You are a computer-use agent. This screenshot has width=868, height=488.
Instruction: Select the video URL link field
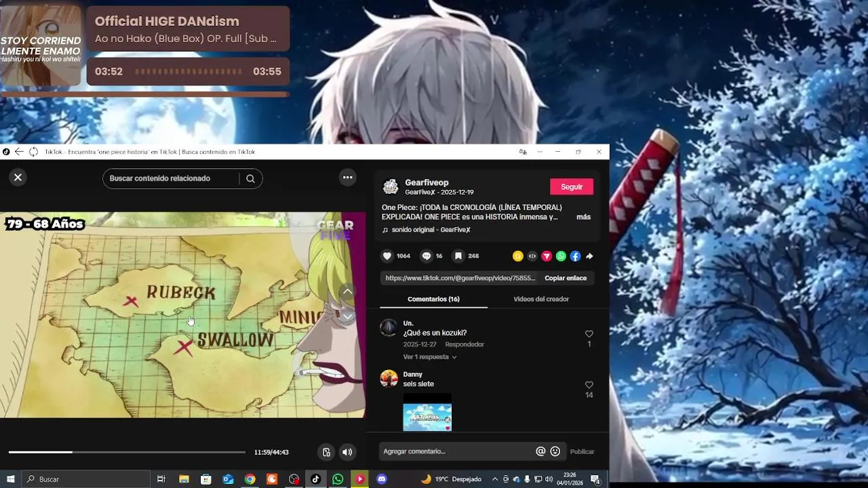[460, 278]
